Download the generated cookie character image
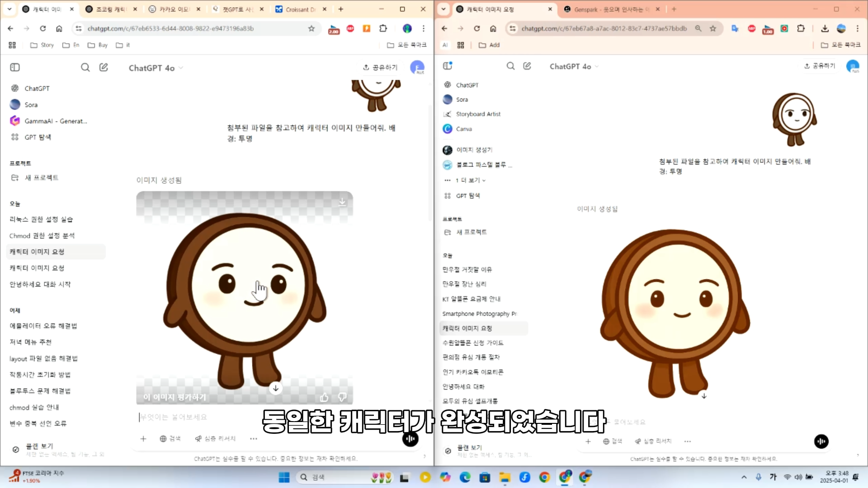This screenshot has width=868, height=488. [x=342, y=202]
